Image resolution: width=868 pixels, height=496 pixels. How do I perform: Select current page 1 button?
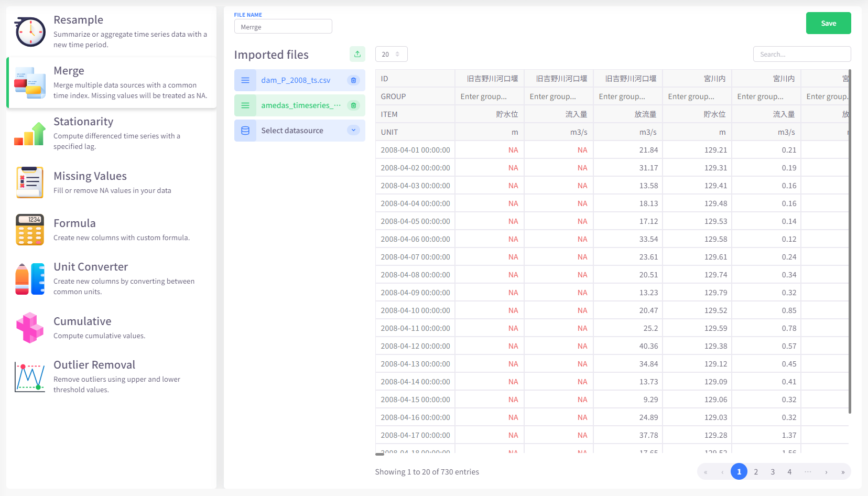click(739, 472)
